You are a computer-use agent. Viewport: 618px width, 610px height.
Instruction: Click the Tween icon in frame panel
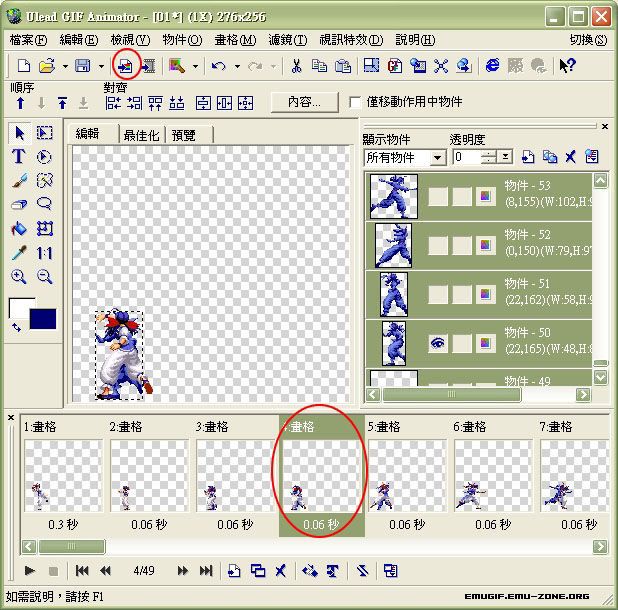point(310,571)
